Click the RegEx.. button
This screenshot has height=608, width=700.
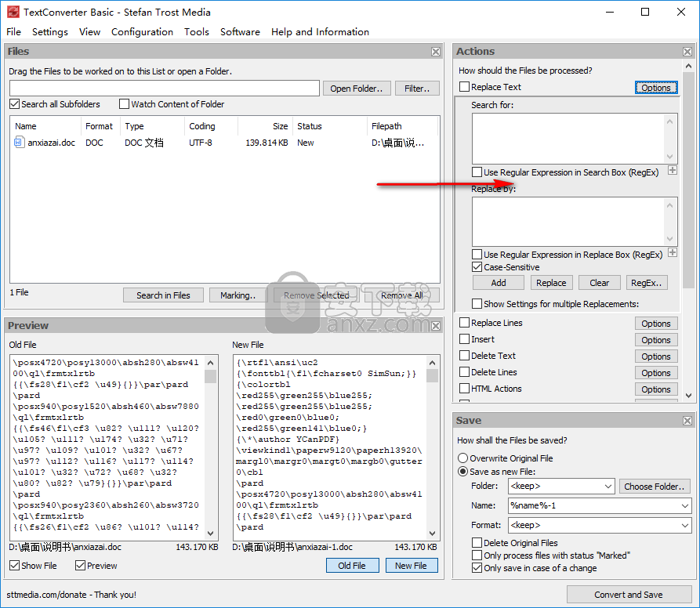(646, 283)
